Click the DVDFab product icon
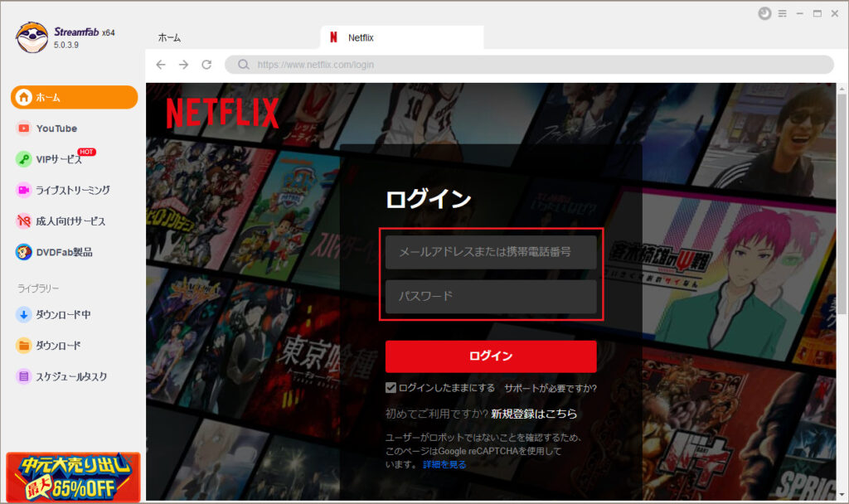Screen dimensions: 849x504 [23, 252]
